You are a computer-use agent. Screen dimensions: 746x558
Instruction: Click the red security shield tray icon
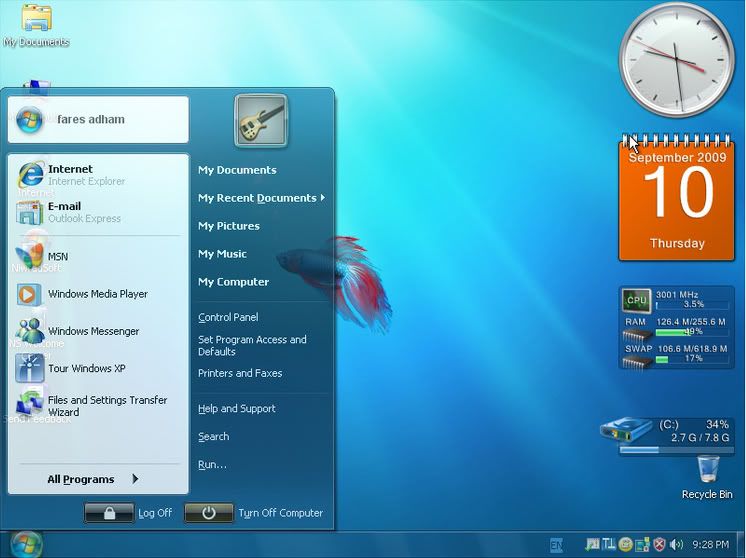pos(659,544)
